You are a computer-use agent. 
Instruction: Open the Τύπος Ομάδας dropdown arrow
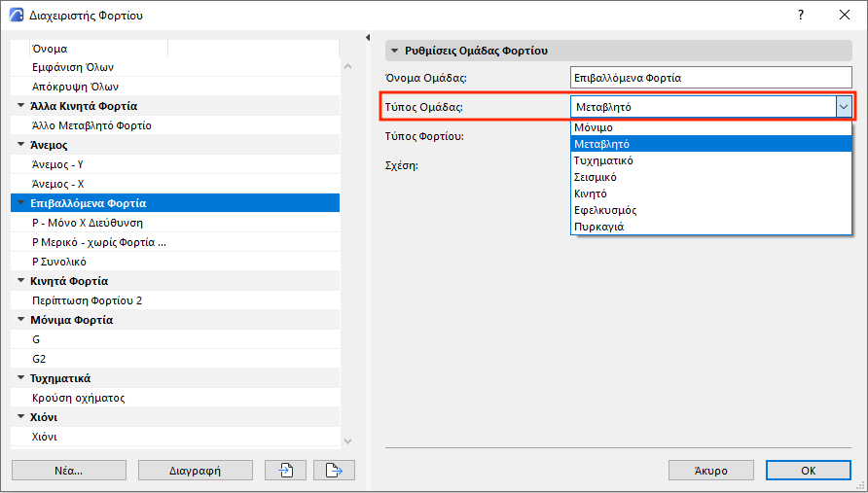coord(843,107)
